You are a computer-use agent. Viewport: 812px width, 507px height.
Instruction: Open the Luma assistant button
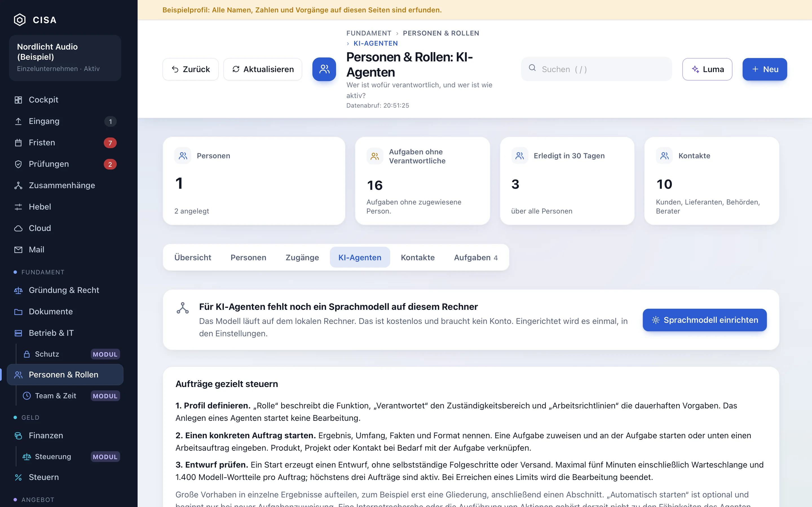click(707, 69)
